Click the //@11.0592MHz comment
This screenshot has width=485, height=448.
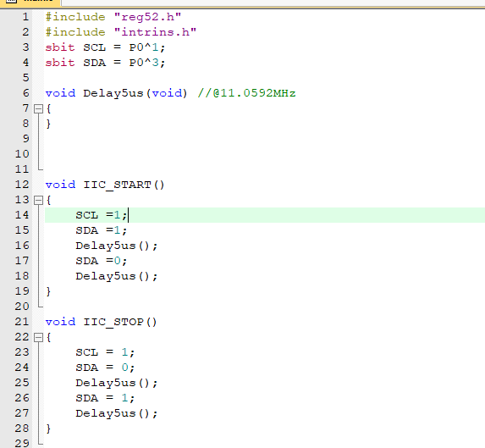point(246,93)
